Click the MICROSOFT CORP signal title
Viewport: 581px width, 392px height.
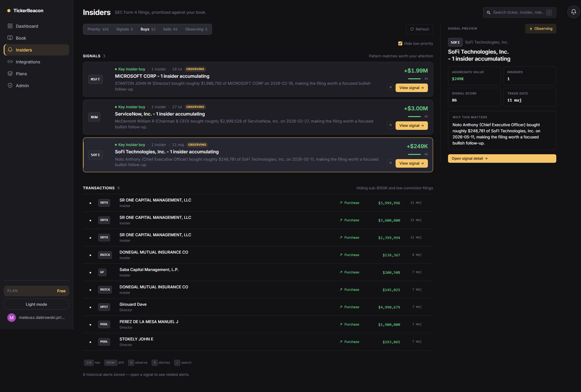[162, 76]
